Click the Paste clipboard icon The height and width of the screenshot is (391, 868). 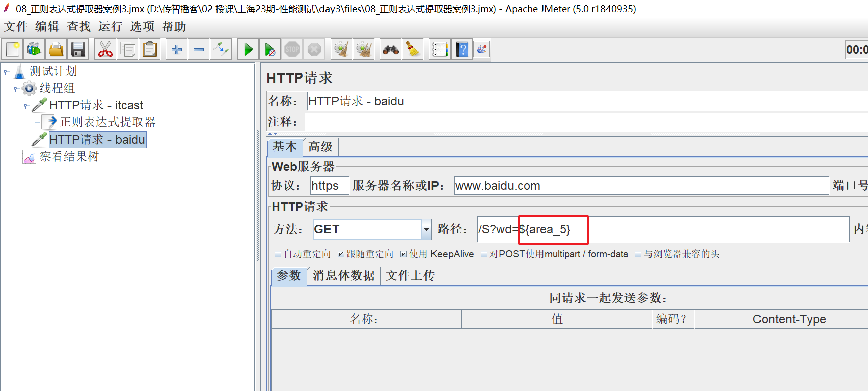tap(149, 49)
